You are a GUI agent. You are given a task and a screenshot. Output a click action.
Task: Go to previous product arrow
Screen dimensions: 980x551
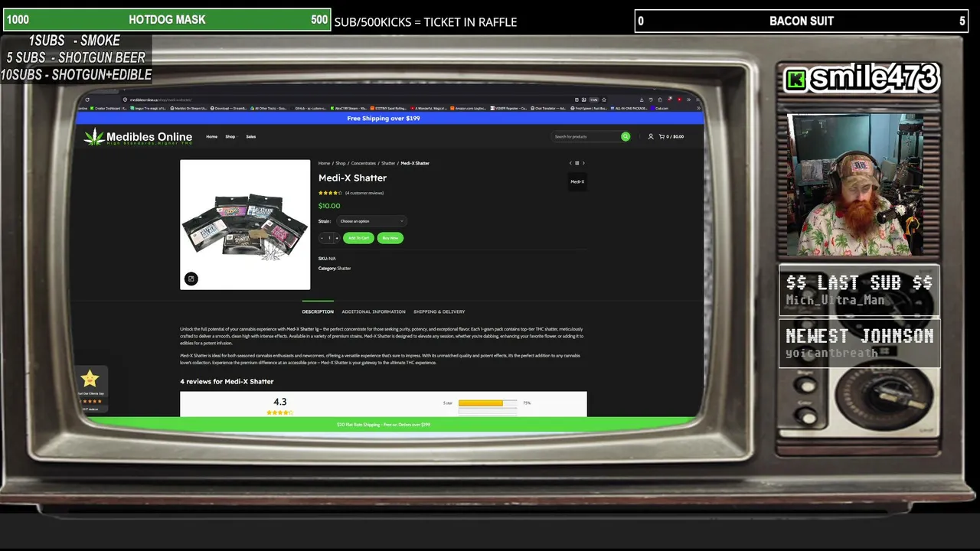click(x=570, y=163)
